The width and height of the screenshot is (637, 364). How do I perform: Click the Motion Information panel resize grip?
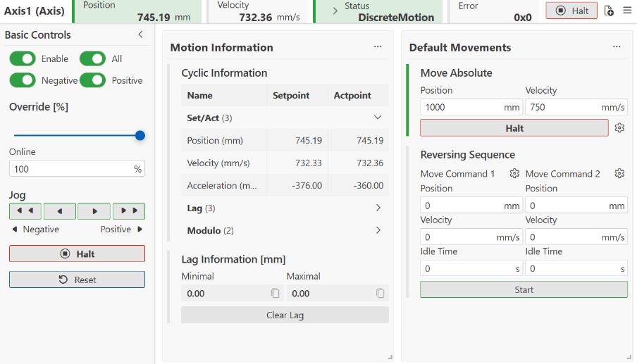point(390,357)
